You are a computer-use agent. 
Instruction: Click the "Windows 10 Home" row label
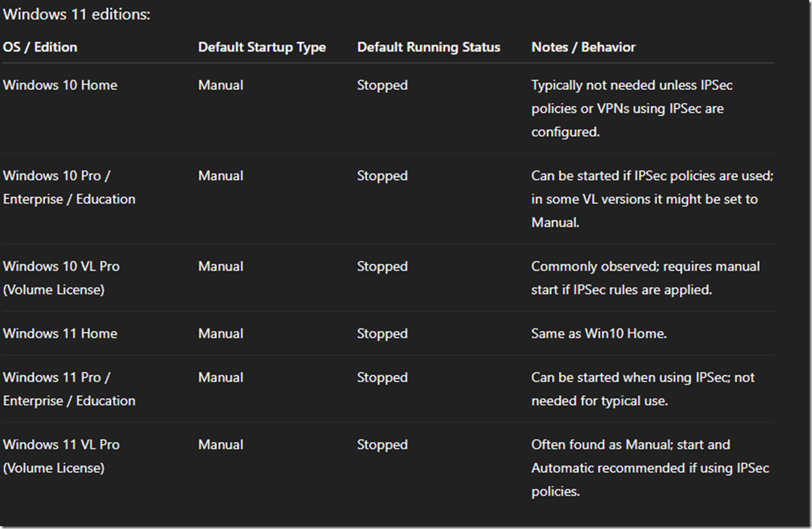coord(60,85)
